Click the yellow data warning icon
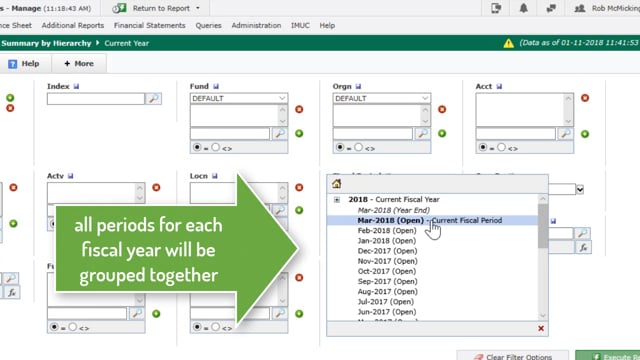The height and width of the screenshot is (360, 640). pos(509,43)
